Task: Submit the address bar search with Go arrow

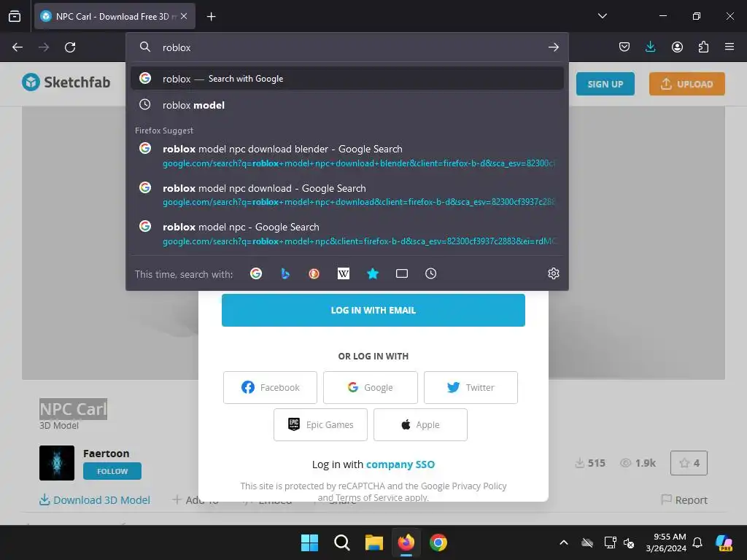Action: click(553, 47)
